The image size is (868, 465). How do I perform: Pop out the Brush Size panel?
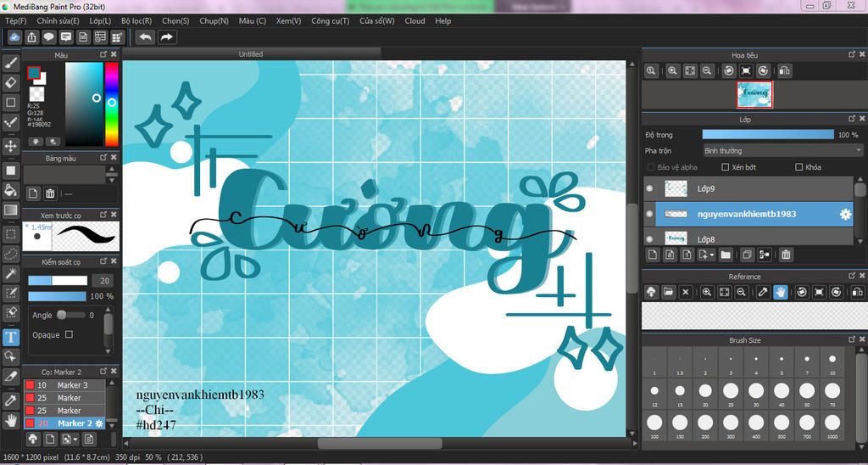pos(852,339)
